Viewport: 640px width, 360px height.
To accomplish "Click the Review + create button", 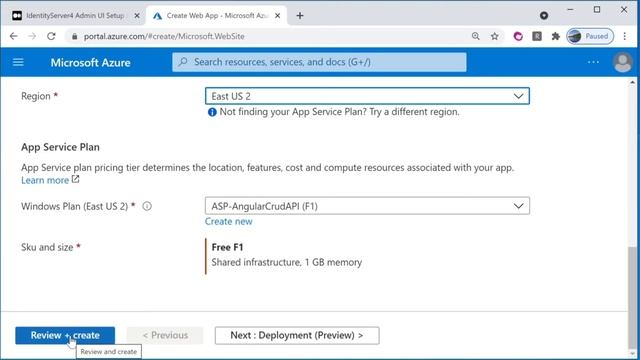I will pyautogui.click(x=65, y=336).
